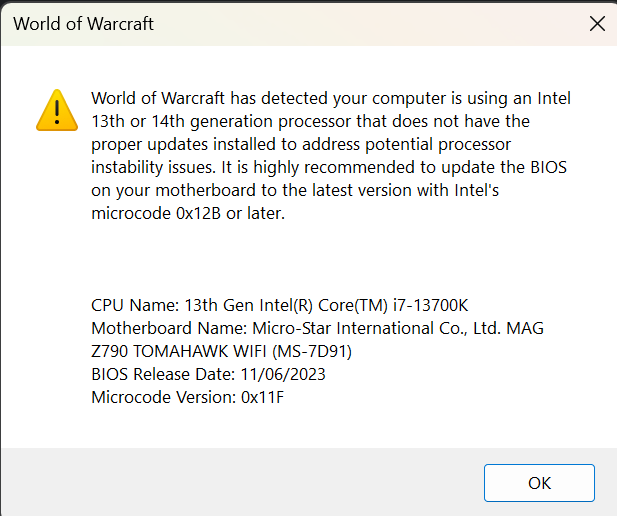Image resolution: width=617 pixels, height=516 pixels.
Task: Close the World of Warcraft dialog
Action: point(597,24)
